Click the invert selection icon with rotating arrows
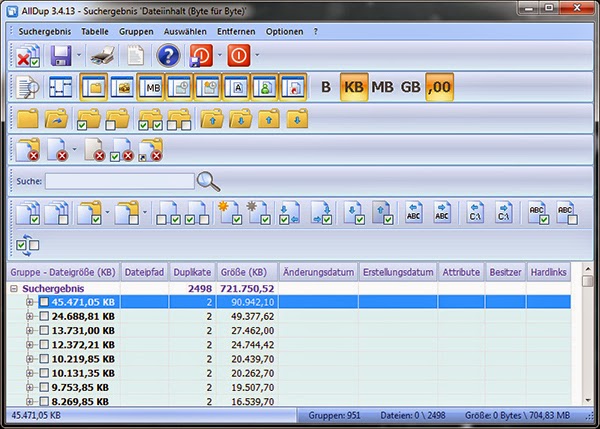Screen dimensions: 600x429 pyautogui.click(x=28, y=245)
